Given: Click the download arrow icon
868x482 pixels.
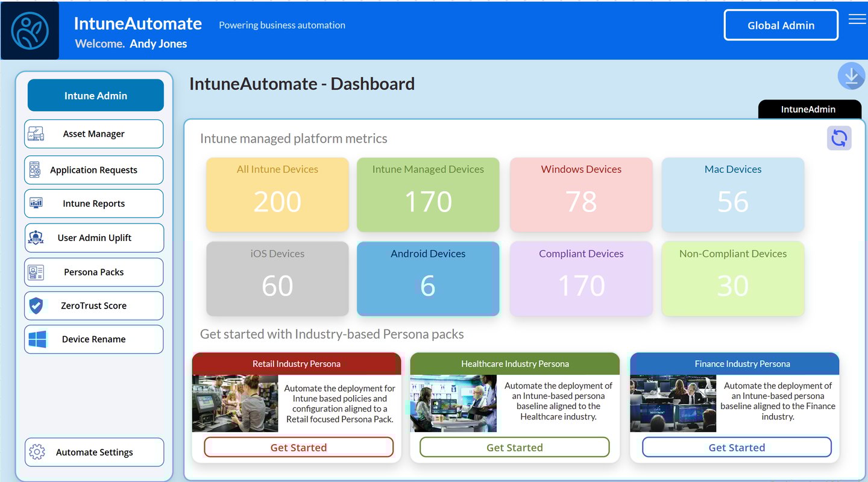Looking at the screenshot, I should click(852, 77).
